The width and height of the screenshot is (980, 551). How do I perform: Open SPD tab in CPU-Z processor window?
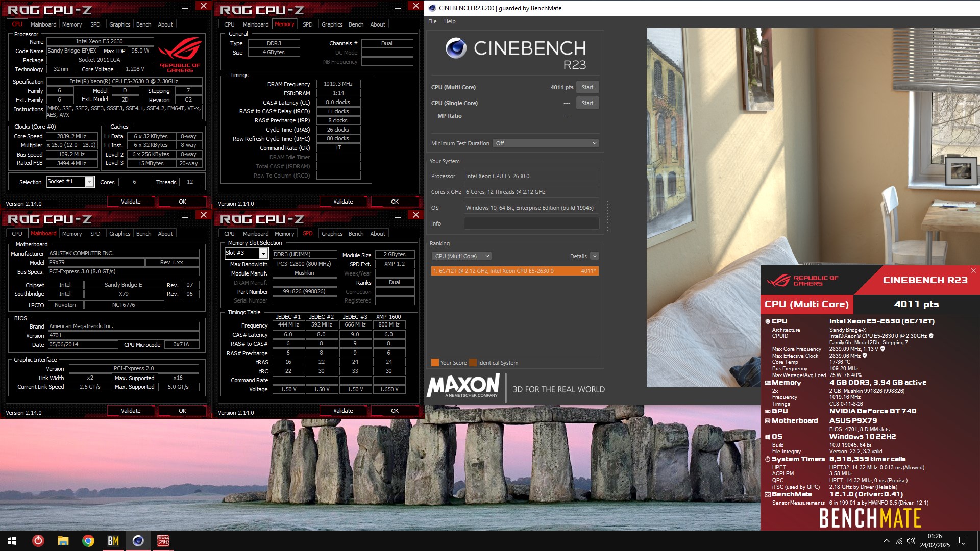(x=95, y=24)
